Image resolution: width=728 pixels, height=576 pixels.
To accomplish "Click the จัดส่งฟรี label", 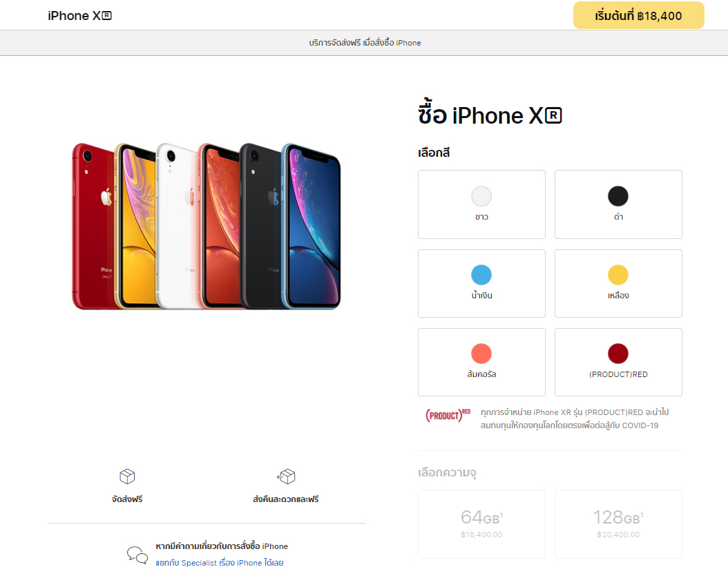I will pyautogui.click(x=127, y=499).
